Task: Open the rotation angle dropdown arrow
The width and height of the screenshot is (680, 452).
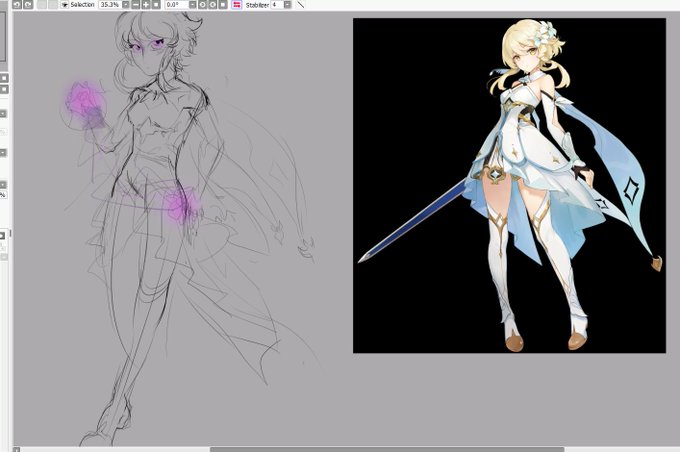Action: 193,5
